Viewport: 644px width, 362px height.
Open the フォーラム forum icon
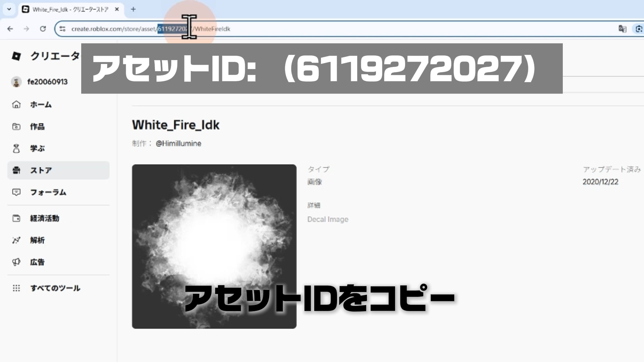(16, 192)
